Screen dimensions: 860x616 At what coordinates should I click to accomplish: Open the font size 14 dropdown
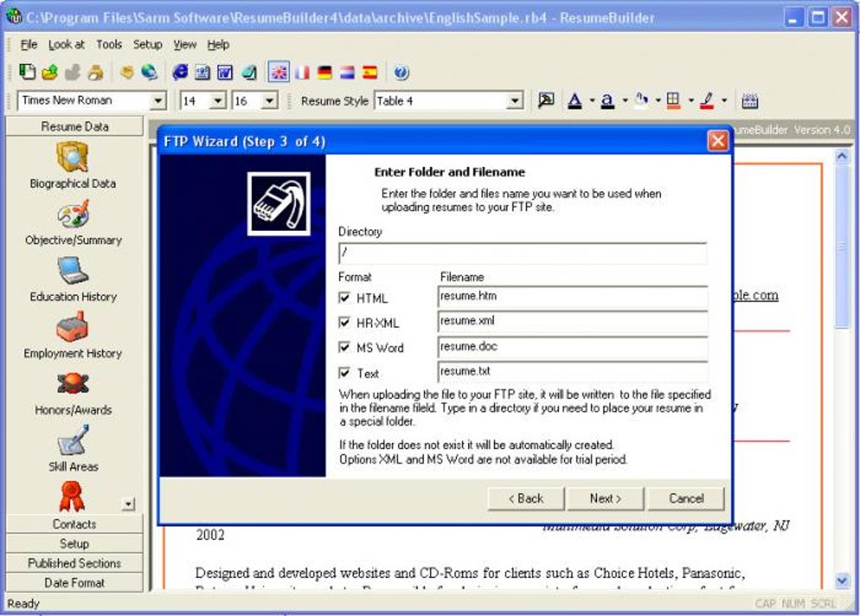tap(218, 101)
